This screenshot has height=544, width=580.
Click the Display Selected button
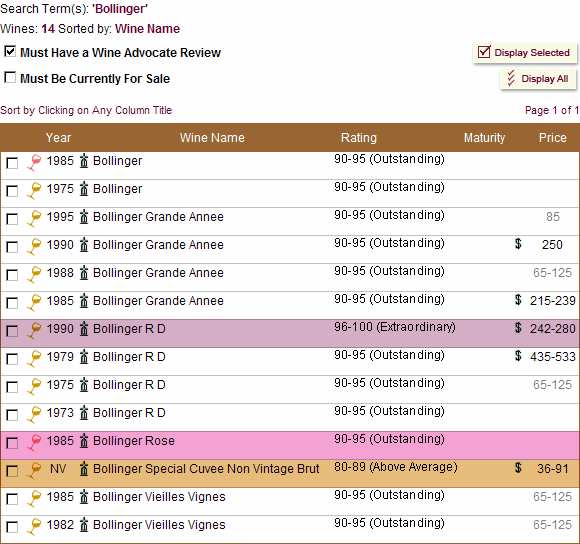[x=525, y=53]
